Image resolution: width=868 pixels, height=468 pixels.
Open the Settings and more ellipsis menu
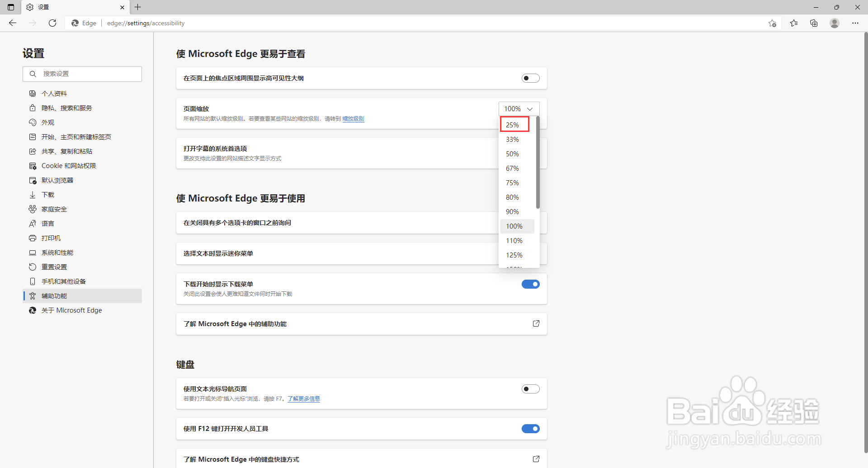(x=855, y=23)
